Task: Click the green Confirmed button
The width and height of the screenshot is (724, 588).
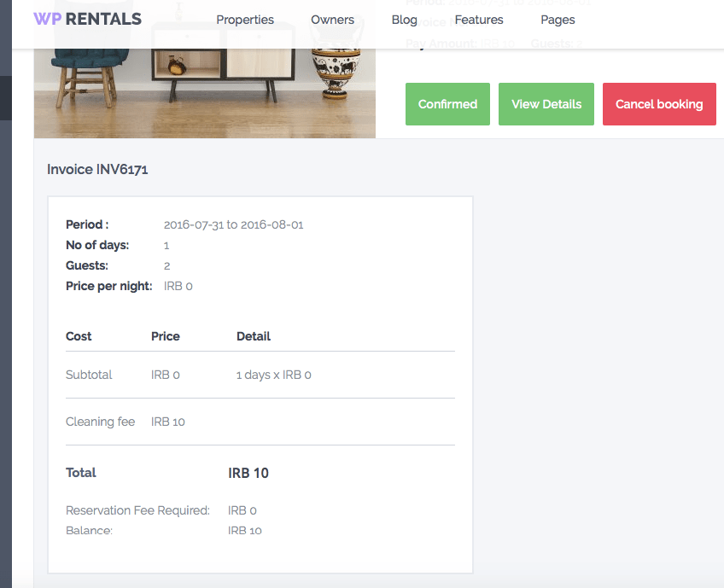Action: pyautogui.click(x=447, y=104)
